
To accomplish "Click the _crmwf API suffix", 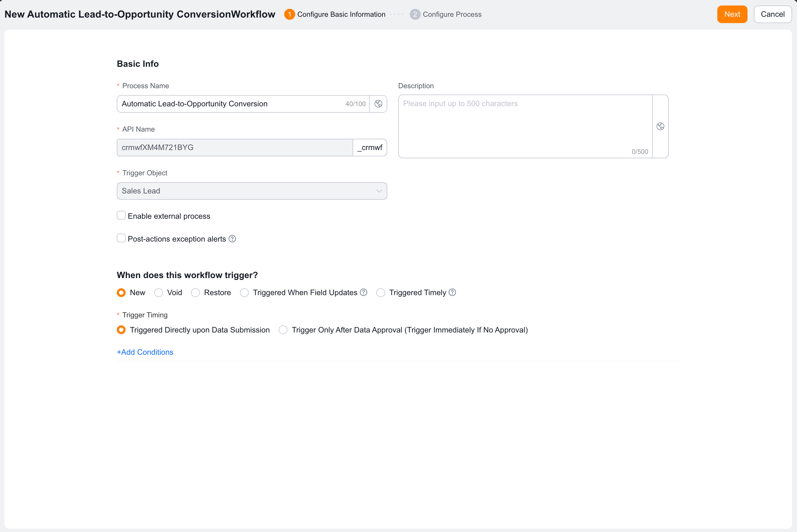I will 370,148.
